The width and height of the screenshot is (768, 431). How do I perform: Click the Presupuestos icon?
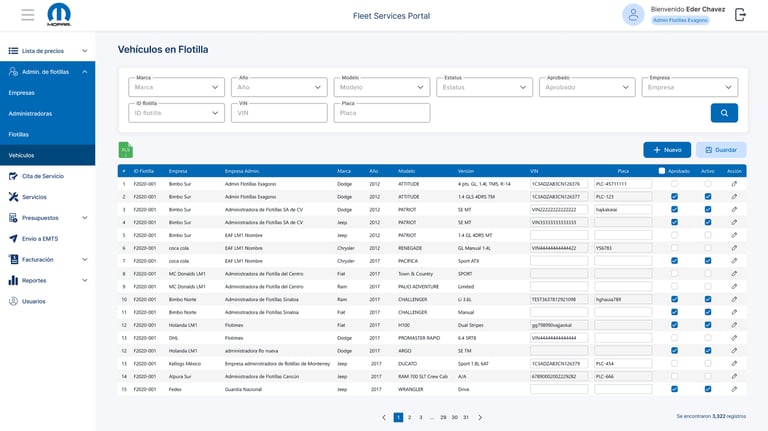(x=13, y=218)
